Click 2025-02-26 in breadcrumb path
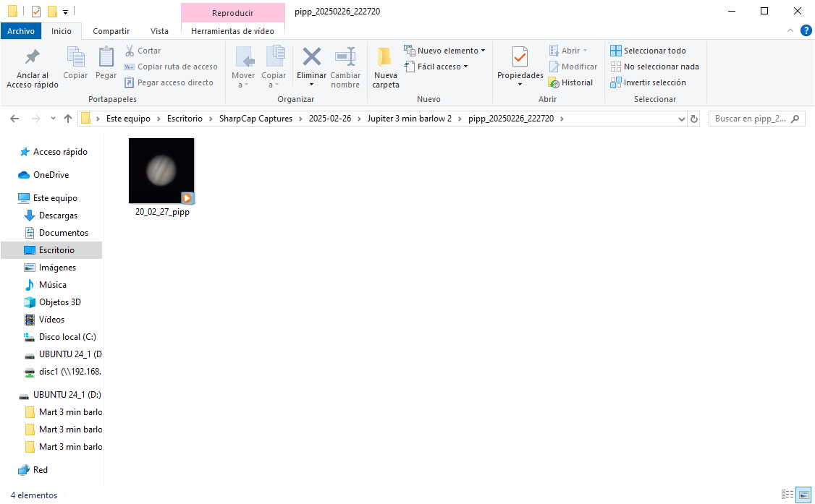Screen dimensions: 815x504 pos(330,119)
